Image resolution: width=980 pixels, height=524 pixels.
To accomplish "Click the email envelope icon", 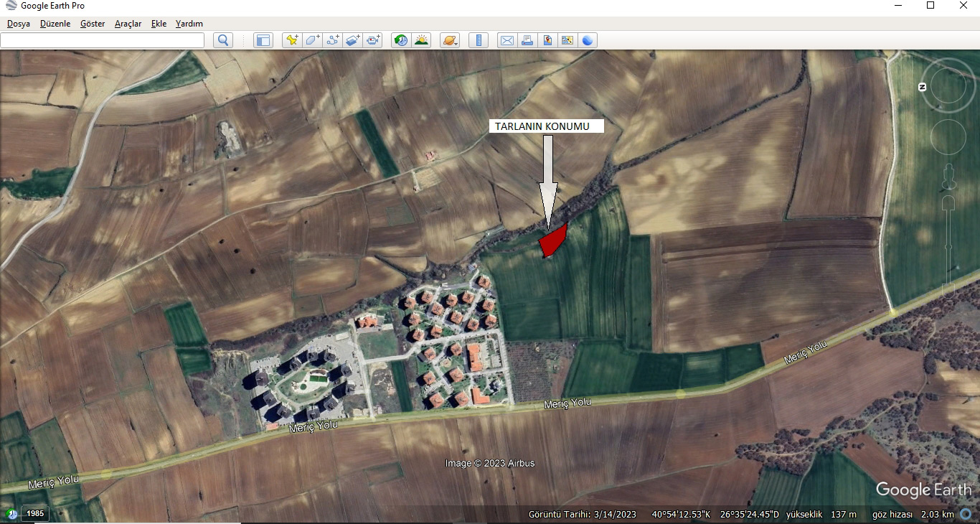I will coord(507,40).
